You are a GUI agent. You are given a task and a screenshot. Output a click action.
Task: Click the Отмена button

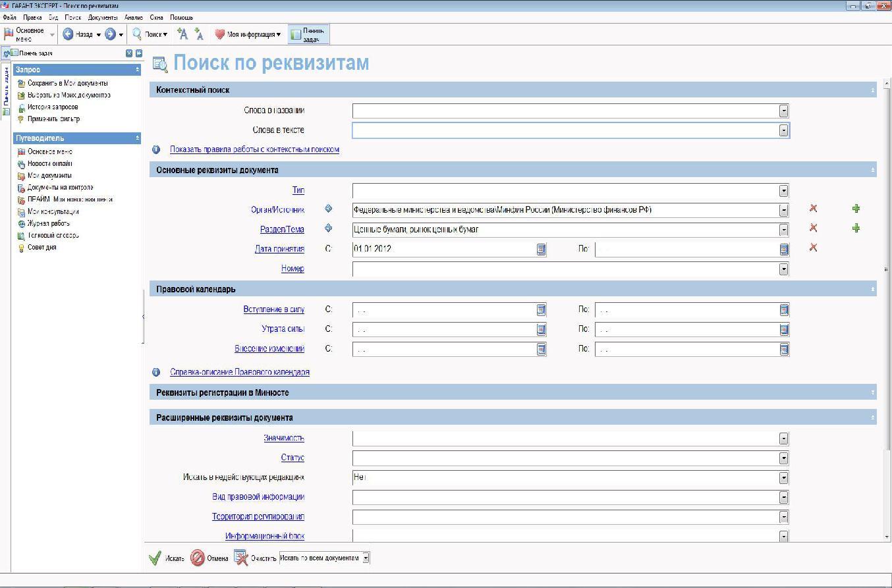tap(209, 558)
